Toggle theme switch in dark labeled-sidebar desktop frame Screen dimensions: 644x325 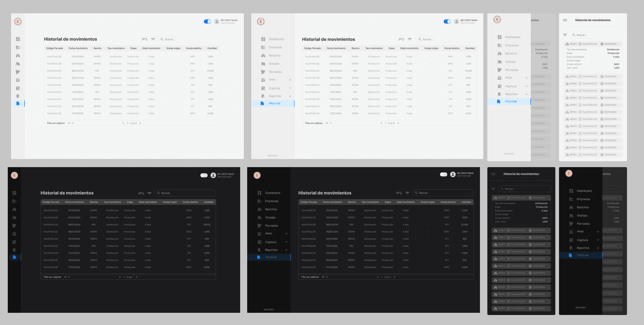tap(444, 174)
